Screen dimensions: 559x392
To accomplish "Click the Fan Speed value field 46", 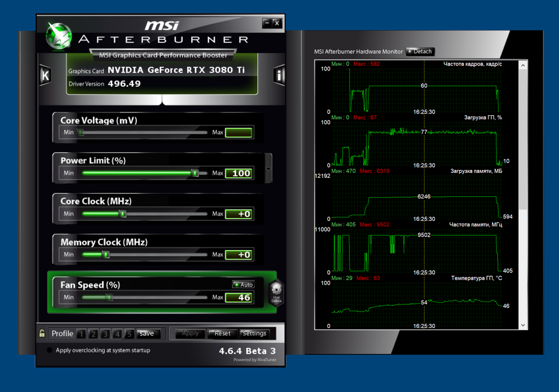I will pyautogui.click(x=239, y=297).
